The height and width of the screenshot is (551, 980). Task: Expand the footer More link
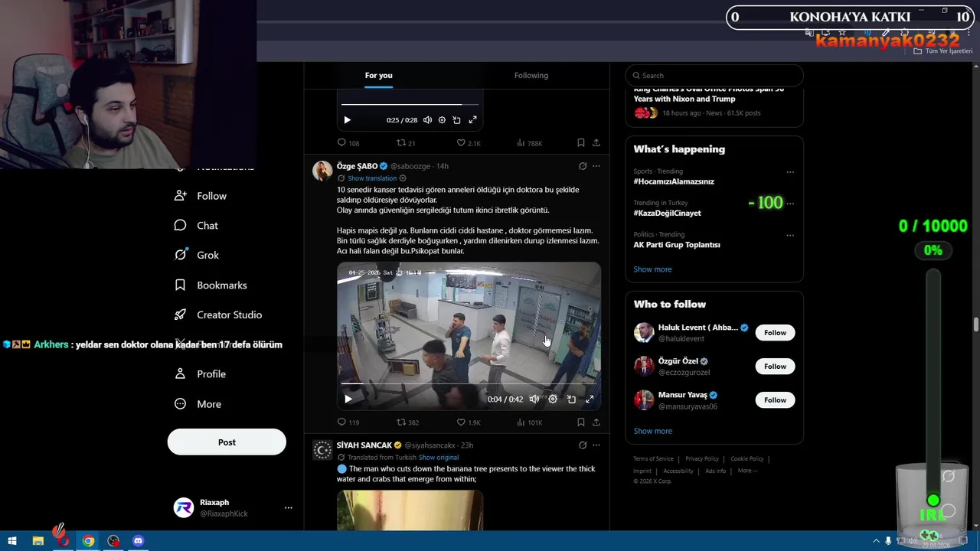[747, 471]
